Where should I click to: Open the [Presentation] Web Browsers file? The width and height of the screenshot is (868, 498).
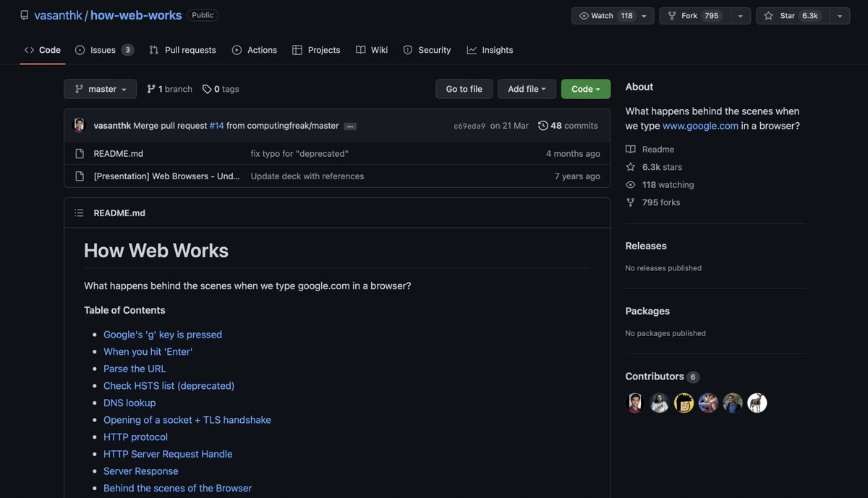(x=167, y=176)
